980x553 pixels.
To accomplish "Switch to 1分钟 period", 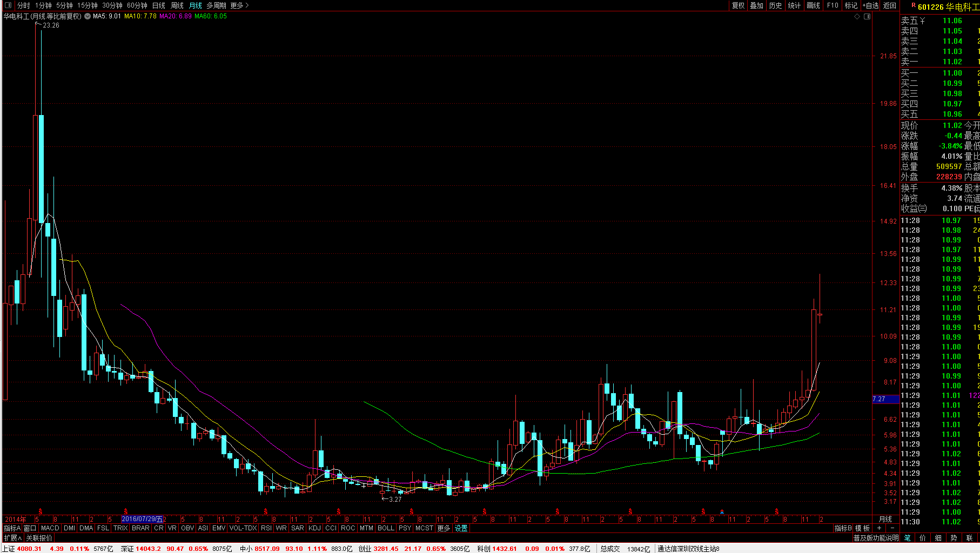I will click(43, 5).
